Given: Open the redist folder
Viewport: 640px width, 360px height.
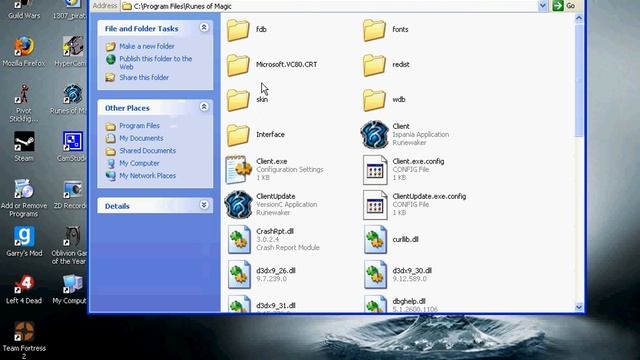Looking at the screenshot, I should click(386, 64).
